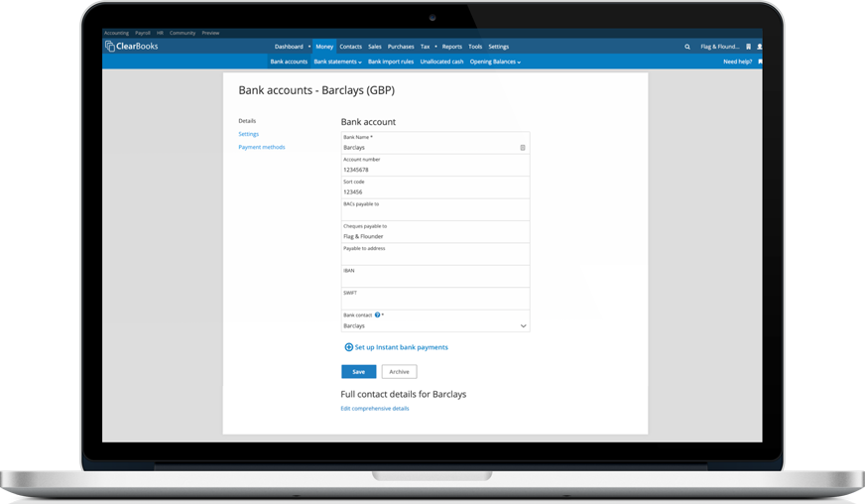
Task: Click the bookmark icon beside Flag & Flound
Action: [748, 47]
